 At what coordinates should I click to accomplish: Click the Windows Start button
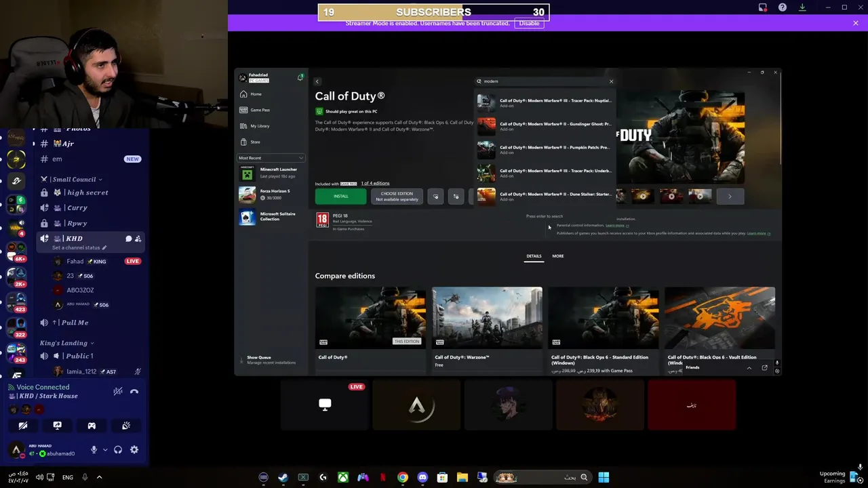point(604,477)
